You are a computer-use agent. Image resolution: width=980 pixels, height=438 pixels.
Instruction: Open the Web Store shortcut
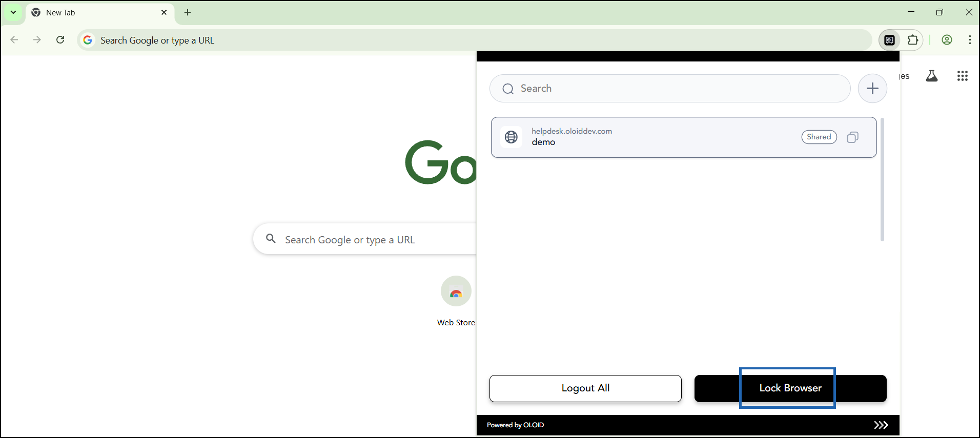pos(456,301)
